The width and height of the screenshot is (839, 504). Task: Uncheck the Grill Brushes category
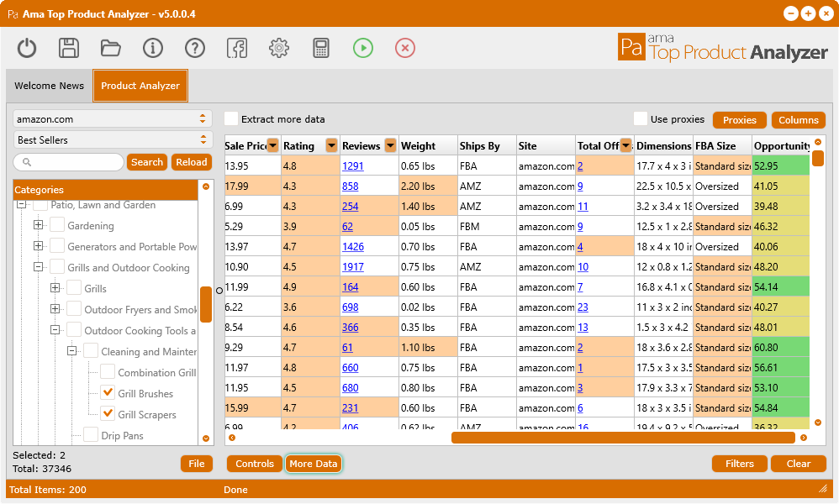108,392
